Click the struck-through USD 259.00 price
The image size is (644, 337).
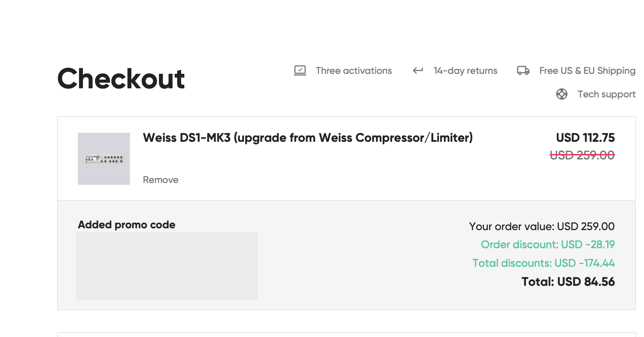pos(582,155)
